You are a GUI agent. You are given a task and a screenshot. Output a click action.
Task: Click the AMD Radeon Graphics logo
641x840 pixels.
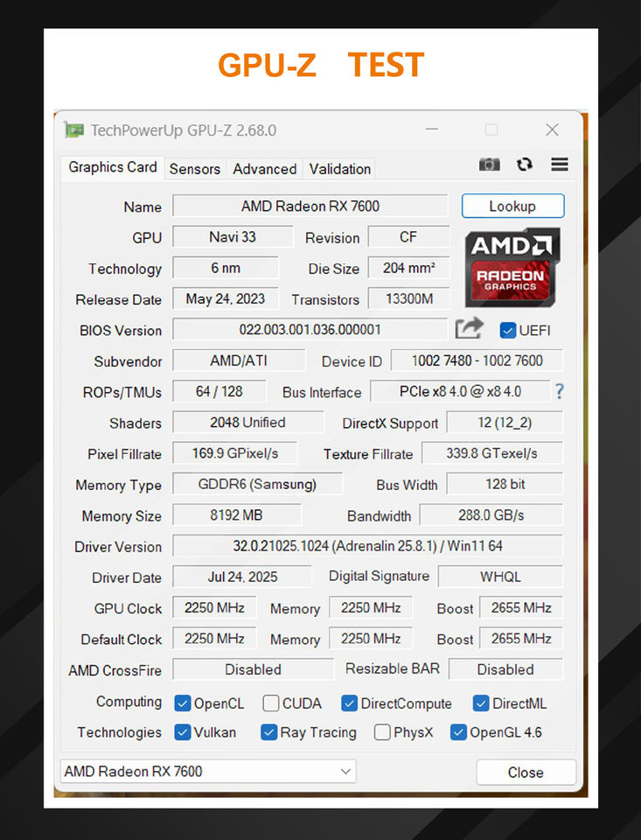[x=512, y=268]
